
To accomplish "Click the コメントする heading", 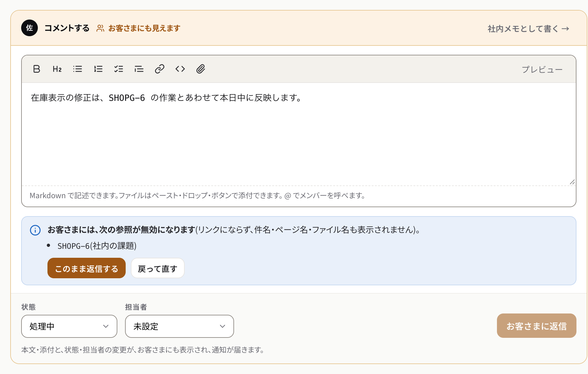I will point(67,28).
